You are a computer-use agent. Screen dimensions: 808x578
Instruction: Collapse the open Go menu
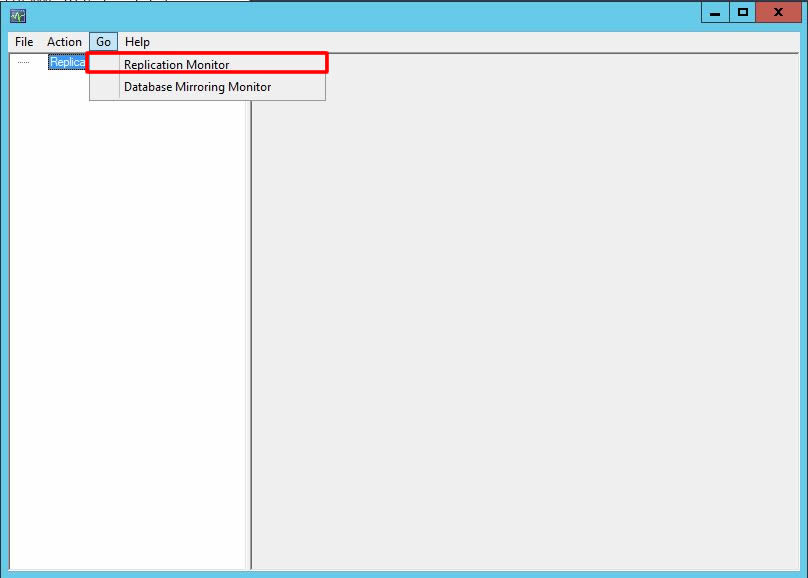coord(104,42)
